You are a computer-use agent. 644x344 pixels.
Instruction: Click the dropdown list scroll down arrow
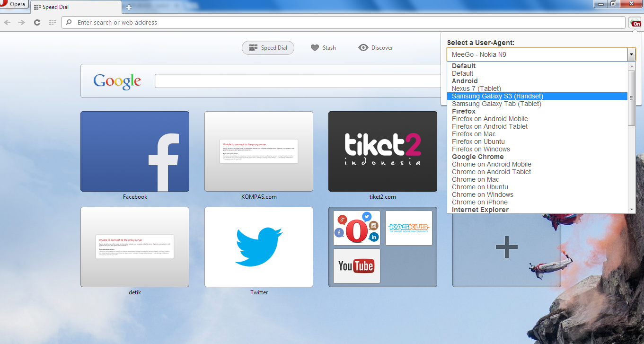pos(631,209)
